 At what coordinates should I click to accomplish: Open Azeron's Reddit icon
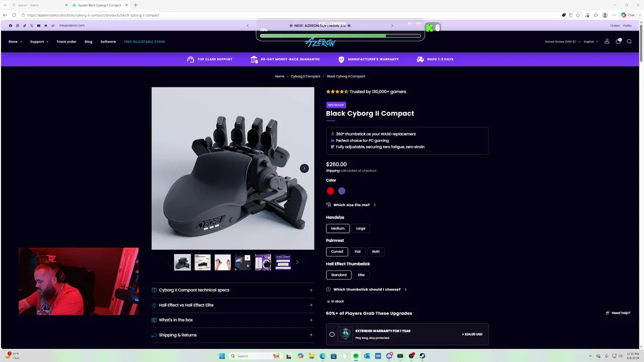tap(53, 26)
